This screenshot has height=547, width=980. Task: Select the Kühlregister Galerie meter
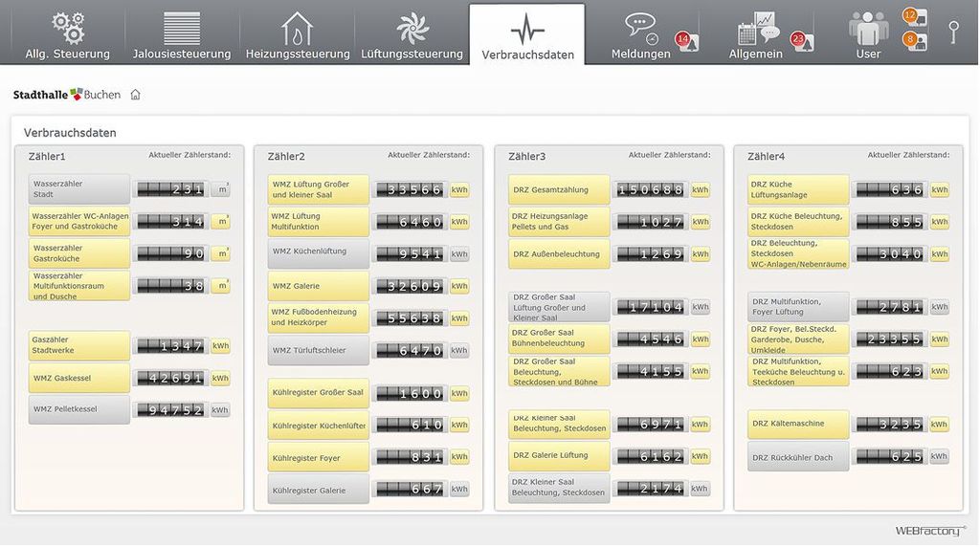[x=318, y=490]
